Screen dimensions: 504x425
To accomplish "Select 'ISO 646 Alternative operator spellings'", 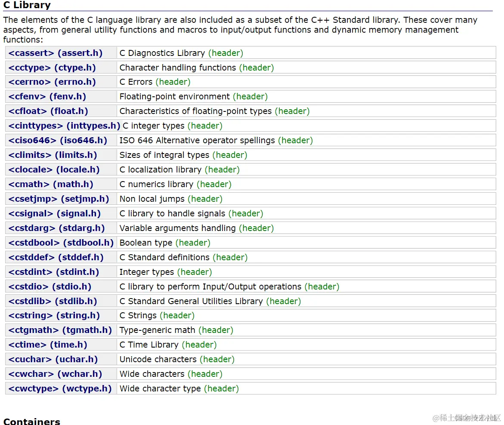I will [x=197, y=140].
